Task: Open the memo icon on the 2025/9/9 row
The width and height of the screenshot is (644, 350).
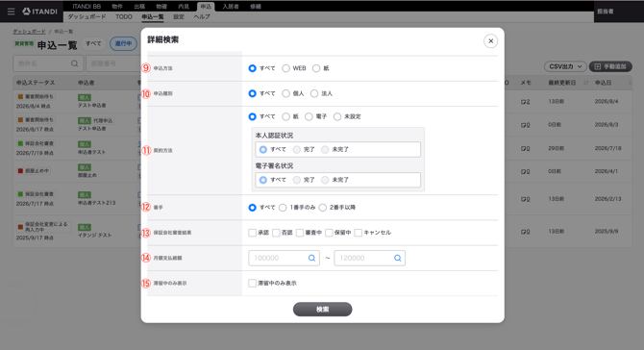Action: [526, 232]
